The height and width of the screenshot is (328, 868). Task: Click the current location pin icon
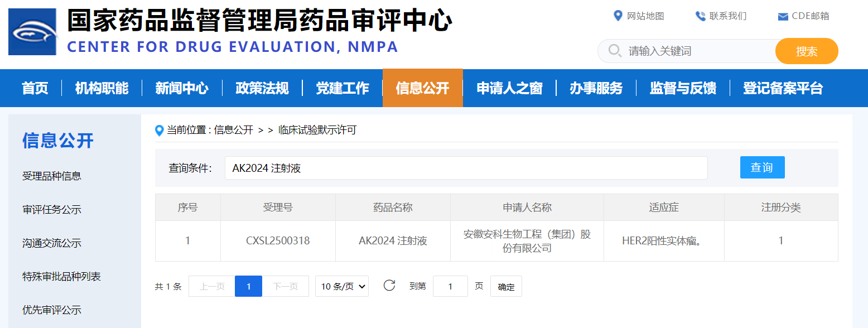click(x=160, y=131)
